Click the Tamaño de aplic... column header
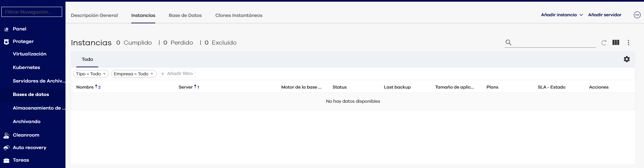This screenshot has height=168, width=644. coord(454,87)
